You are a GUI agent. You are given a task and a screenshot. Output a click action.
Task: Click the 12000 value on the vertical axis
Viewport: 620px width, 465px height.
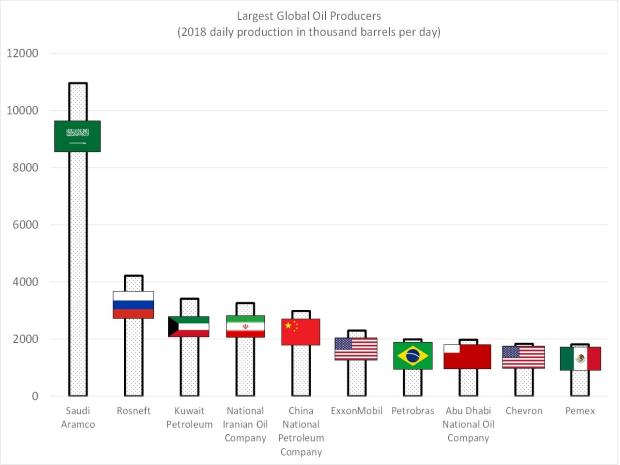23,53
